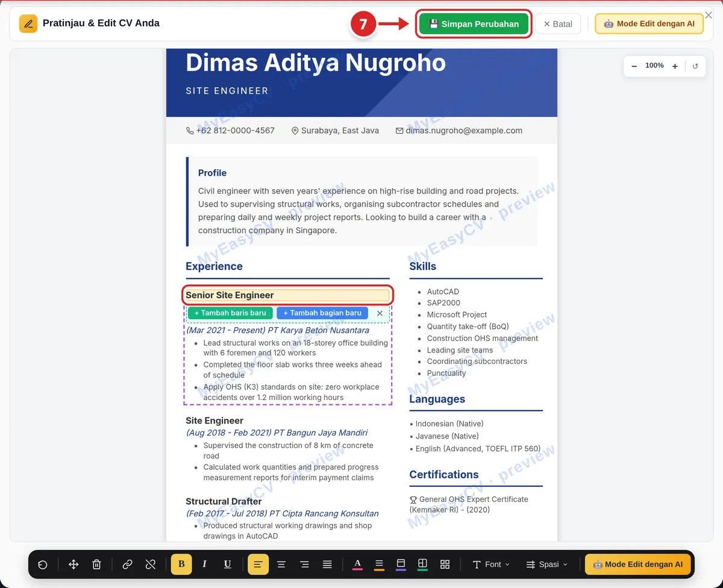Image resolution: width=723 pixels, height=588 pixels.
Task: Click the trash delete icon
Action: click(x=96, y=565)
